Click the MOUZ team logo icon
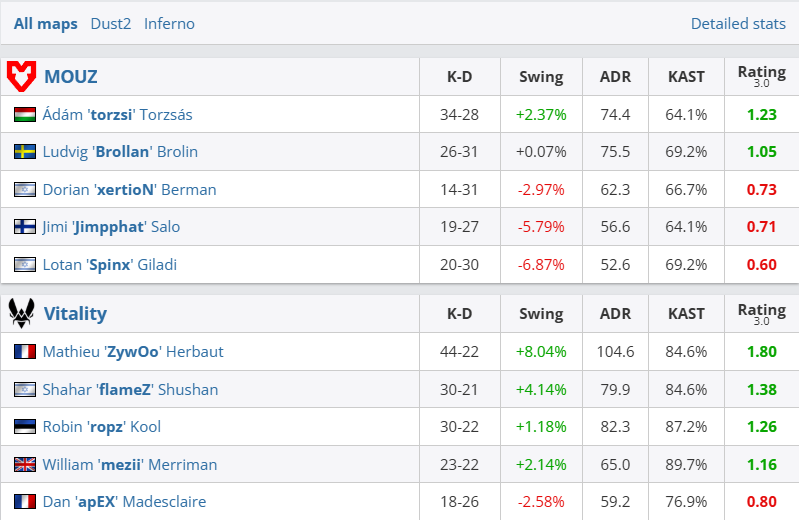The height and width of the screenshot is (520, 799). [x=22, y=76]
